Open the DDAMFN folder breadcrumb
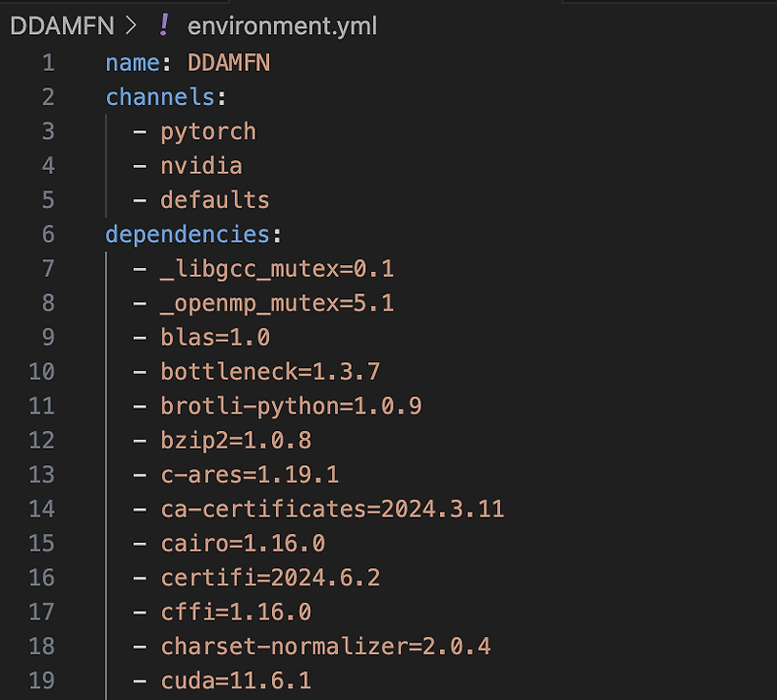 point(62,26)
